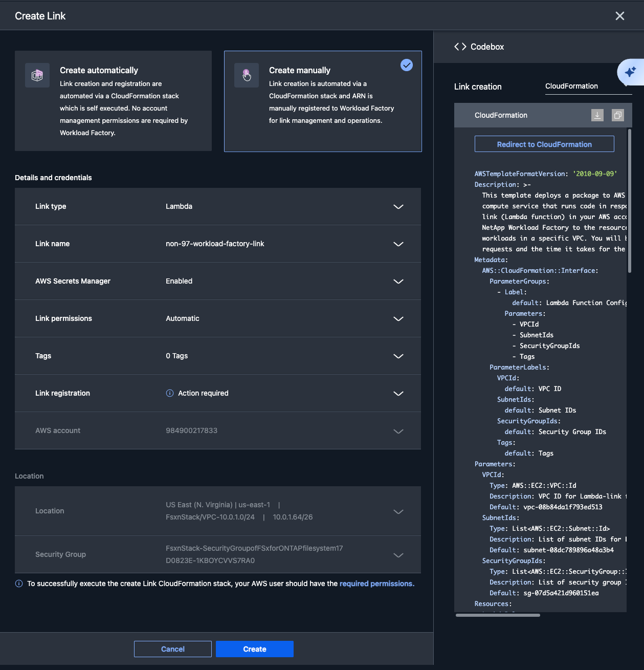Close the Create Link dialog
644x670 pixels.
tap(620, 16)
